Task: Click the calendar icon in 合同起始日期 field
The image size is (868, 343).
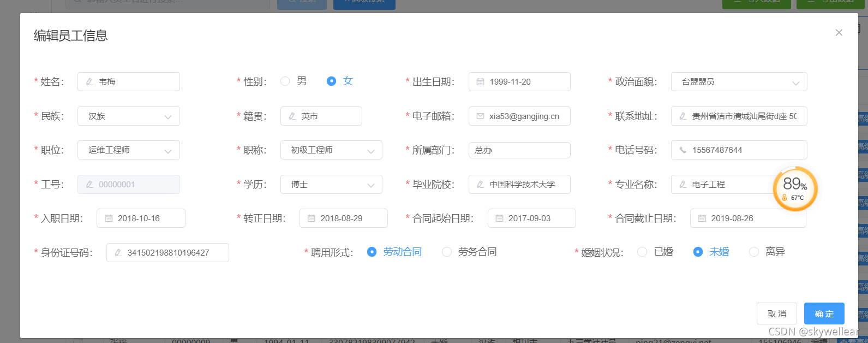Action: 499,218
